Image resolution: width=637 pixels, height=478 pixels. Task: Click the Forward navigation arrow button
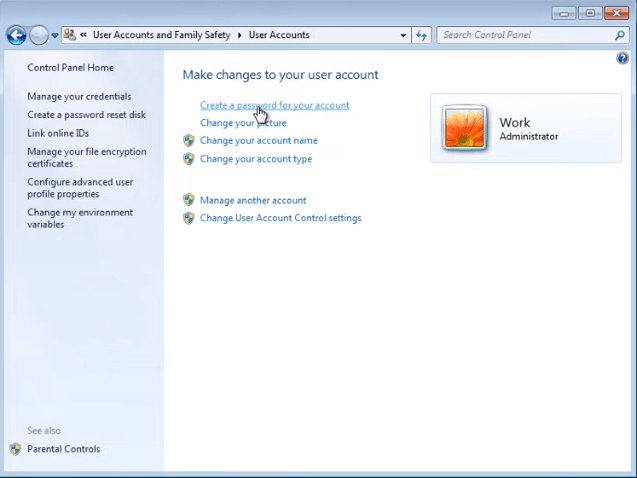pos(39,35)
